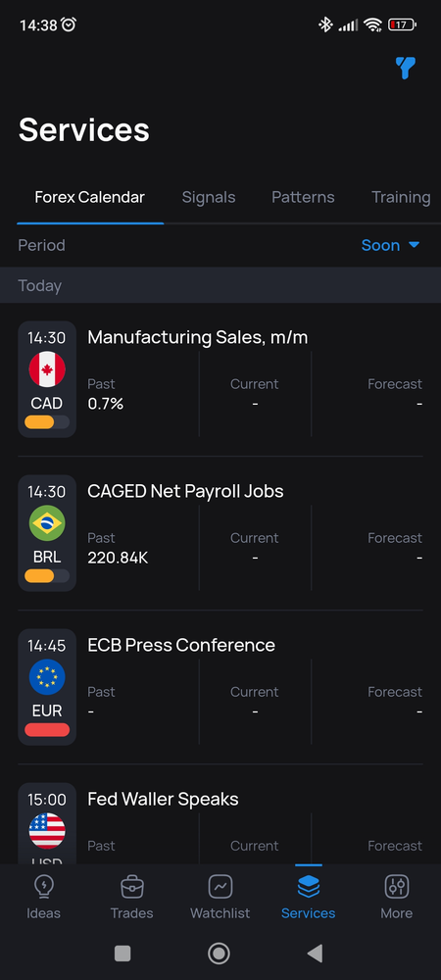Open the filter funnel icon
The height and width of the screenshot is (980, 441).
[x=406, y=68]
